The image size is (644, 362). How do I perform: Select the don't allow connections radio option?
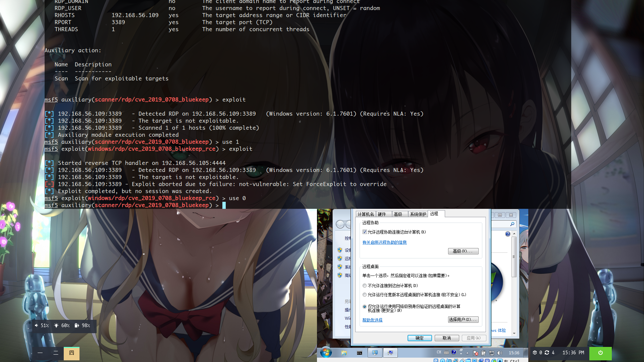coord(365,286)
